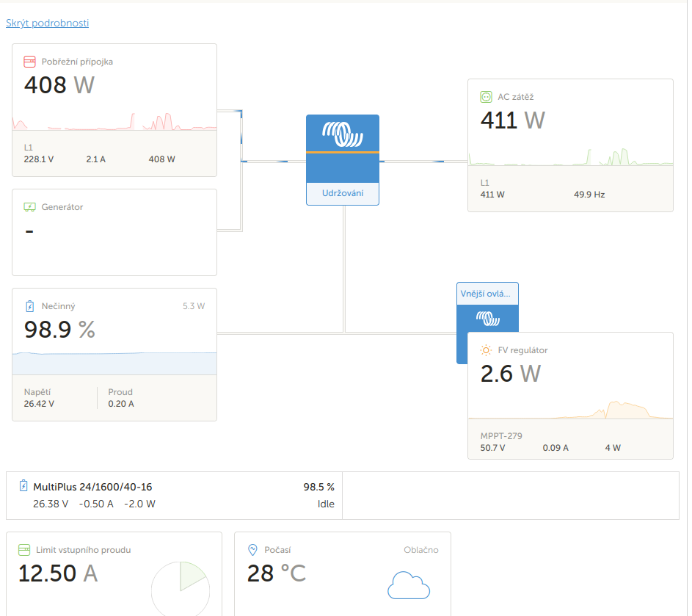The image size is (692, 616).
Task: Click the Udržování inverter state label
Action: tap(342, 194)
